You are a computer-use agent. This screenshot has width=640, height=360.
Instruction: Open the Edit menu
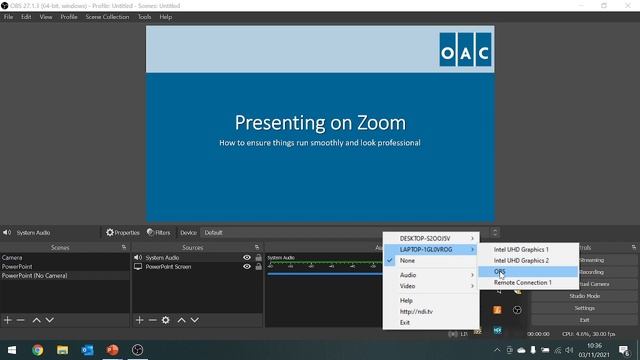pos(26,17)
